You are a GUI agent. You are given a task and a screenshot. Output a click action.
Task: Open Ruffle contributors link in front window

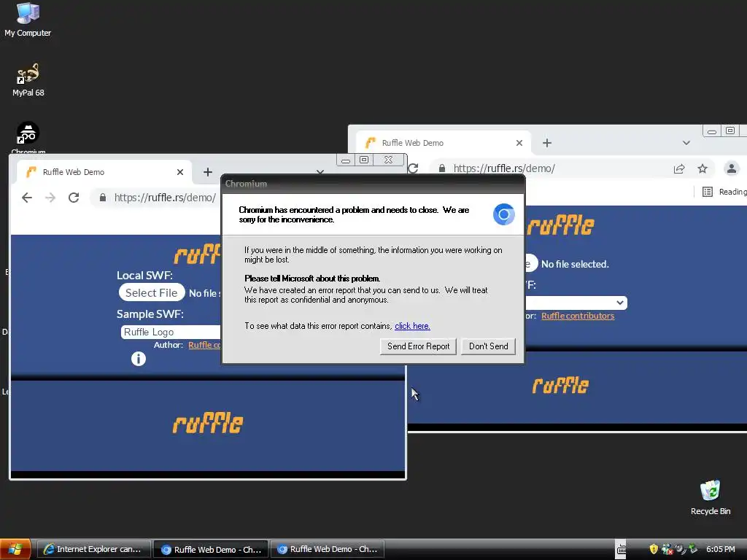coord(204,345)
